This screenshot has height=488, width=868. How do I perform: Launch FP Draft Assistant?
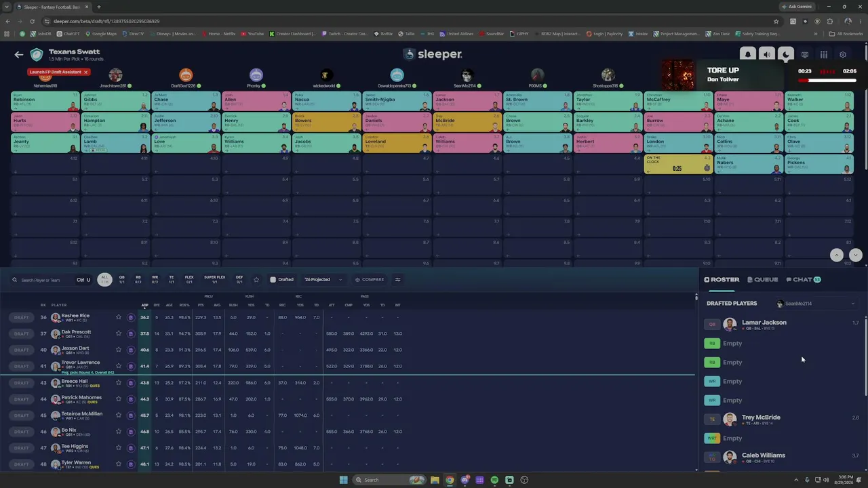(56, 72)
